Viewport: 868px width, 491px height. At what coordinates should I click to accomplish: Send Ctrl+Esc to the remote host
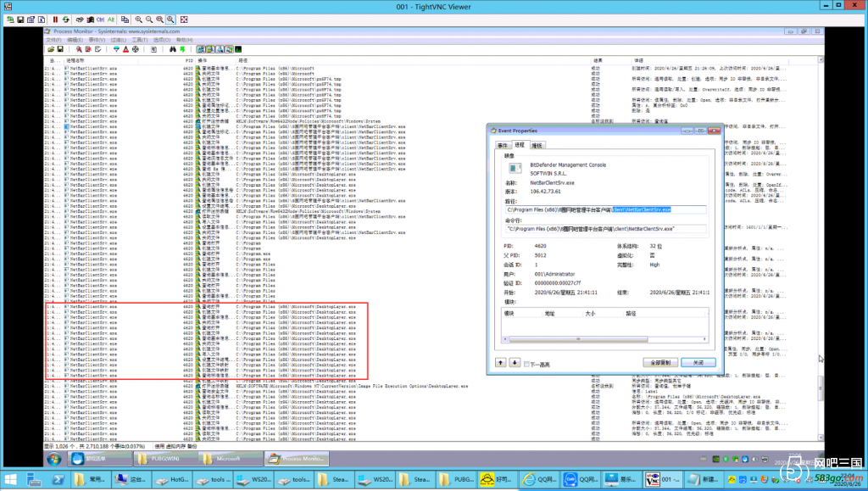[90, 20]
